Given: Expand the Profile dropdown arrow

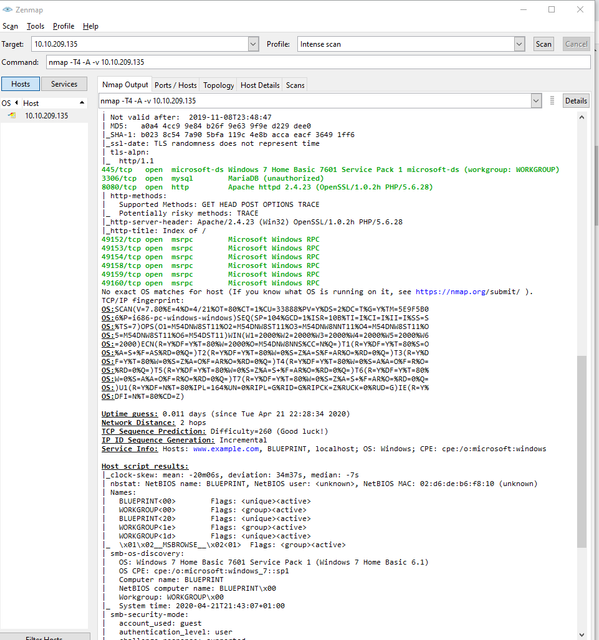Looking at the screenshot, I should pos(519,44).
